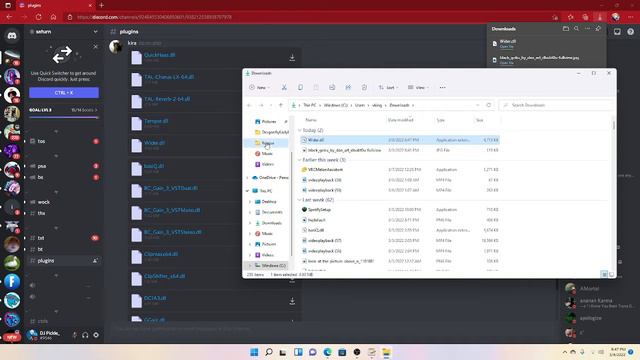Click the Share icon in File Explorer toolbar
Screen dimensions: 640x360
[x=348, y=87]
